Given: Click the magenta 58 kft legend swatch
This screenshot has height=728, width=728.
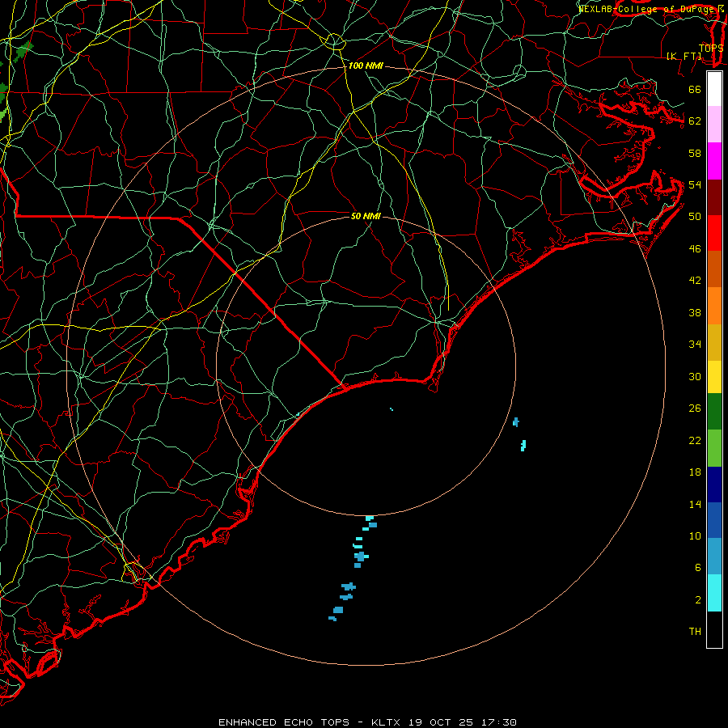Looking at the screenshot, I should tap(714, 161).
